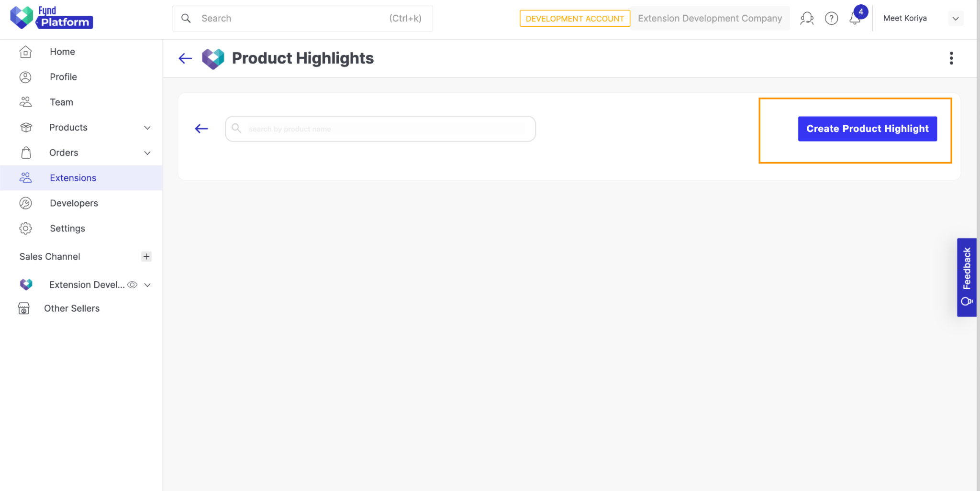The width and height of the screenshot is (980, 491).
Task: Expand the Extension Devel... sales channel chevron
Action: [147, 285]
